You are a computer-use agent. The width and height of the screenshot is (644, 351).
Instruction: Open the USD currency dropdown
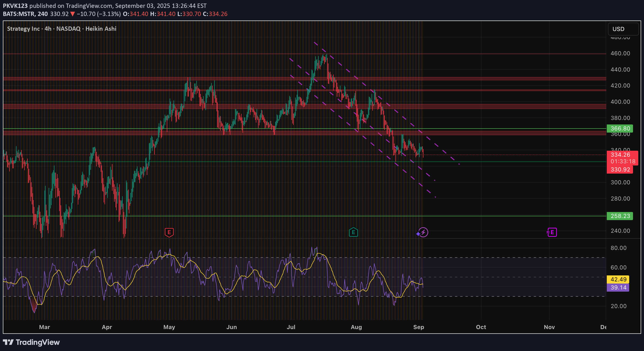pos(623,29)
